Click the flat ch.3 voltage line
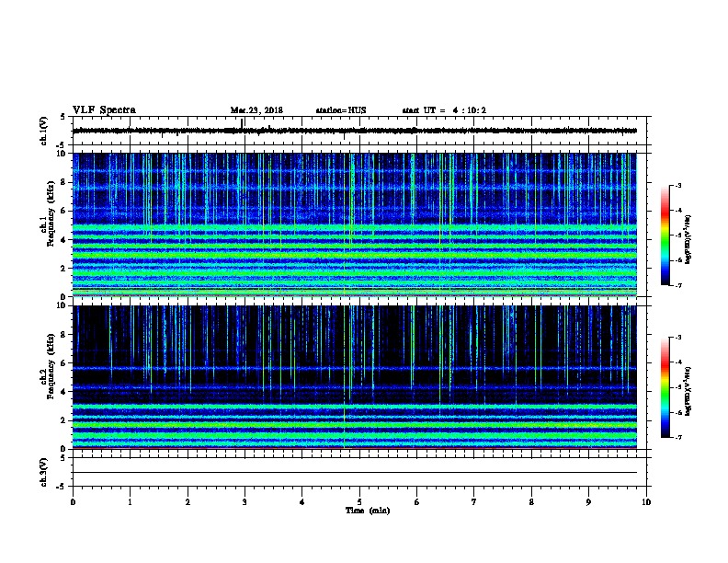 [355, 473]
